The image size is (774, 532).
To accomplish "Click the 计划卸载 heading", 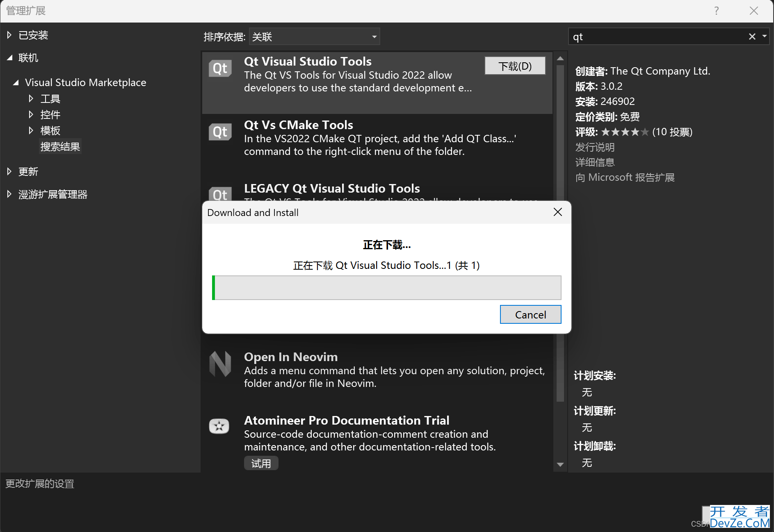I will 595,446.
